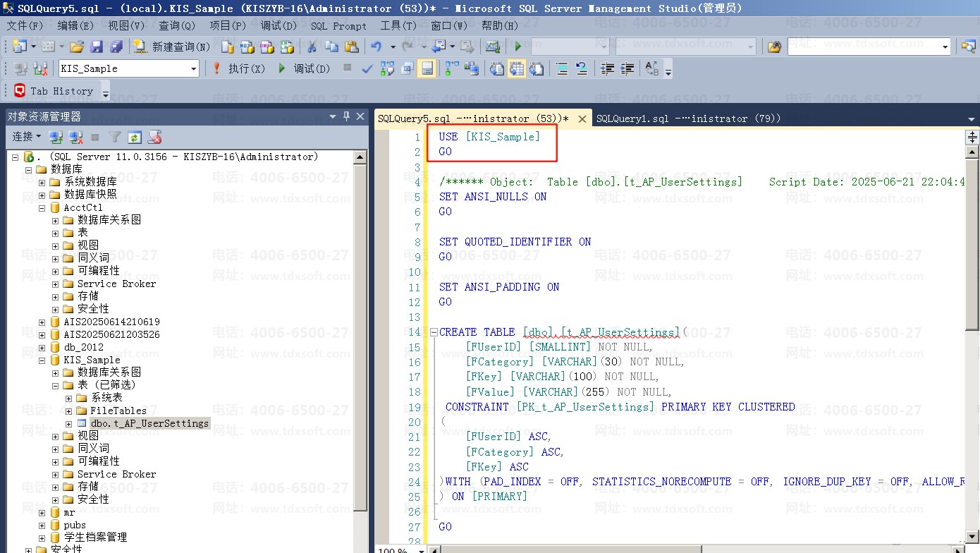Select dbo.t_AP_UserSettings table in tree
Viewport: 980px width, 553px height.
(x=149, y=423)
